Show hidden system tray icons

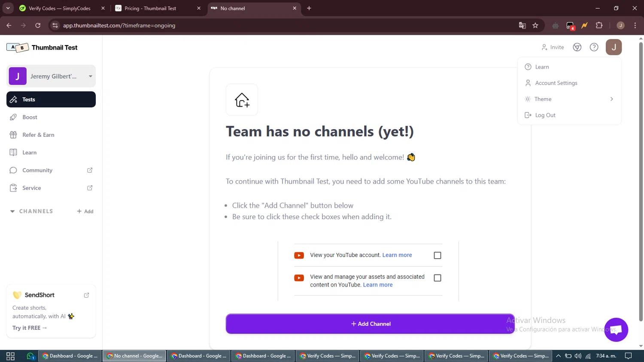[558, 356]
